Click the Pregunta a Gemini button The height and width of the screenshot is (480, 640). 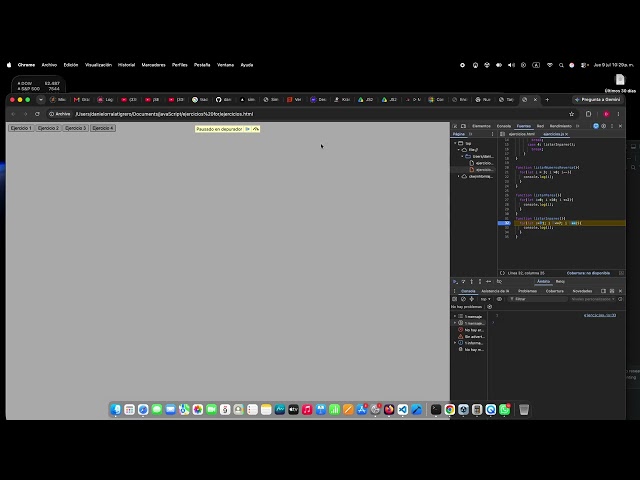597,100
